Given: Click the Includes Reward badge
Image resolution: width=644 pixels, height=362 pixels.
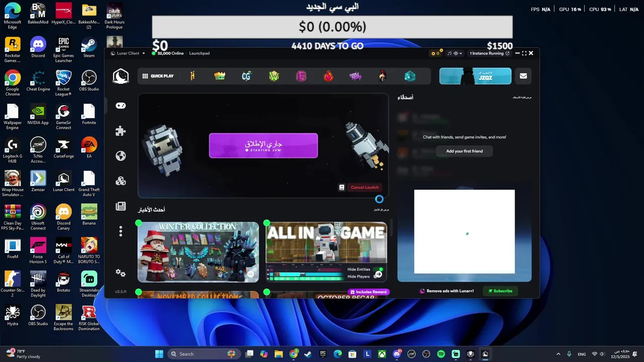Looking at the screenshot, I should [368, 292].
